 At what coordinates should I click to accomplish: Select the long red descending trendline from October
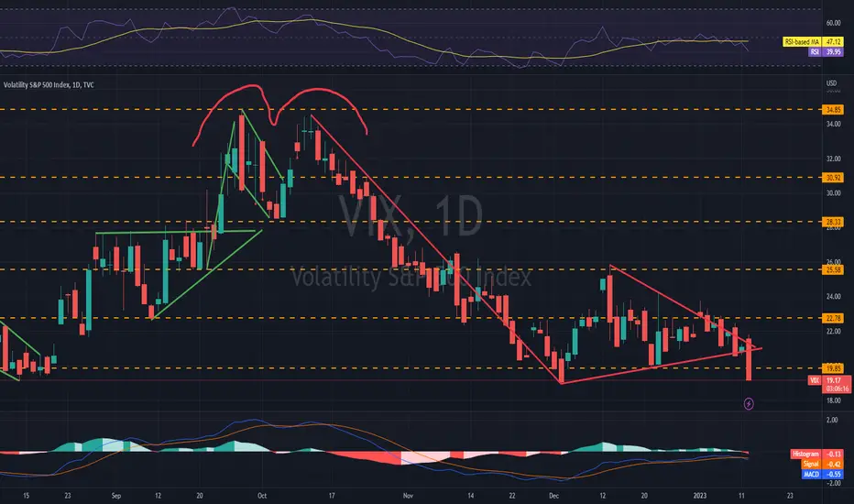(436, 249)
